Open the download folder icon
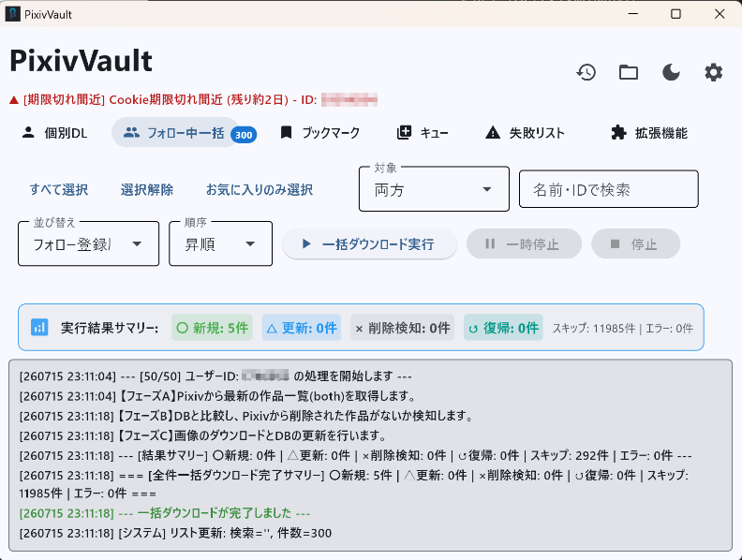742x560 pixels. point(629,72)
